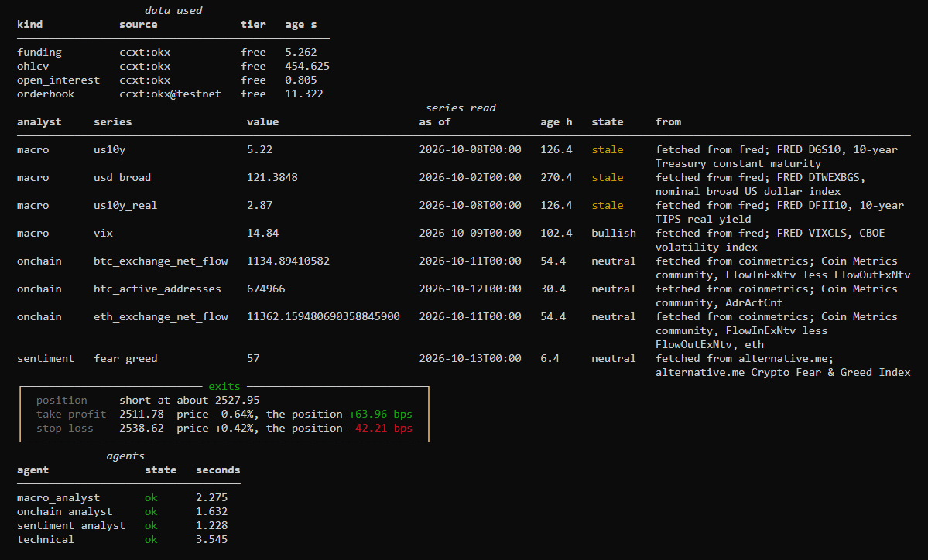
Task: Select the us10y series name
Action: 109,149
